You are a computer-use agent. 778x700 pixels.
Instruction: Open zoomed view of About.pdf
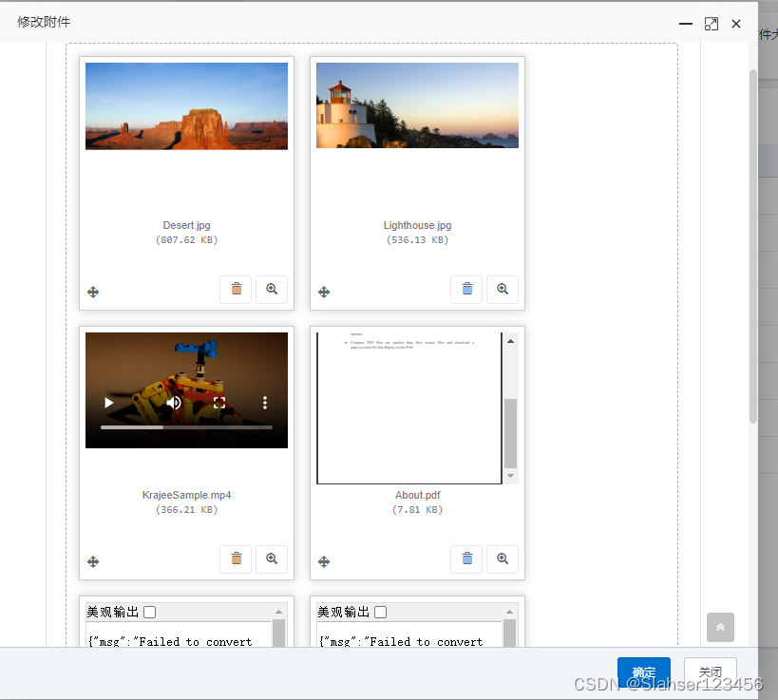pyautogui.click(x=503, y=559)
